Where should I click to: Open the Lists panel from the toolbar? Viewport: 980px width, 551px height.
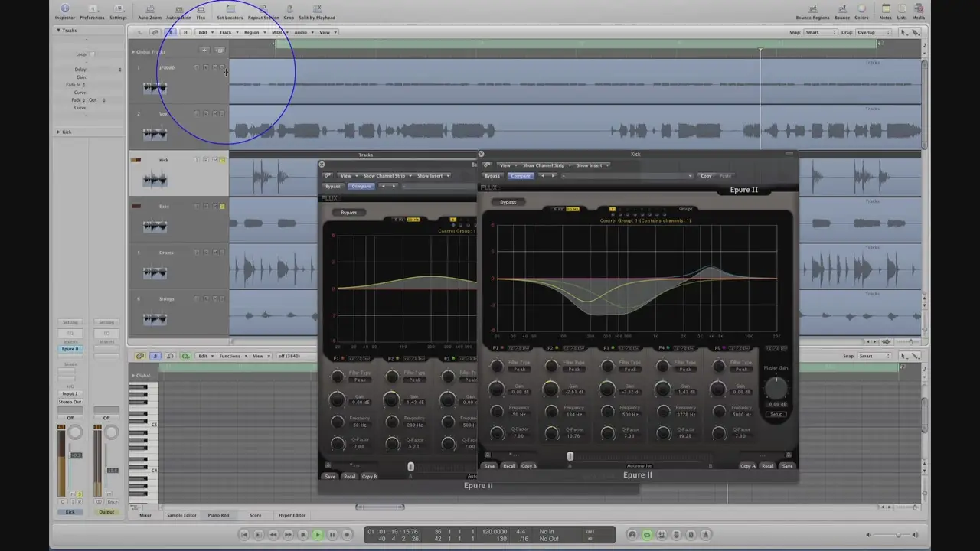click(902, 11)
